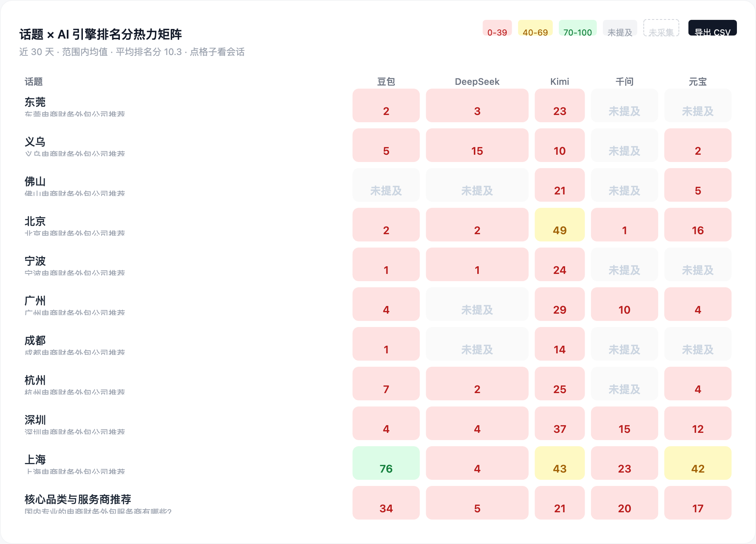This screenshot has width=756, height=544.
Task: Open the 成都 元宝 未提及 cell
Action: click(x=698, y=344)
